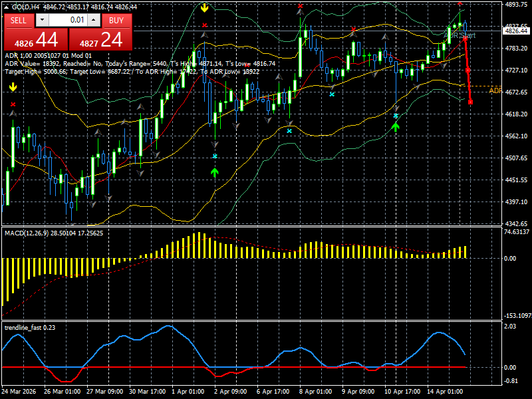Click the 10 Apr 17:00 time label

tap(403, 391)
